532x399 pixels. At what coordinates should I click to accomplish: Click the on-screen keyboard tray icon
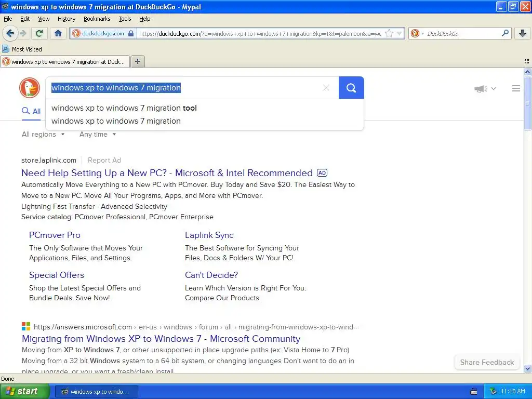point(474,392)
